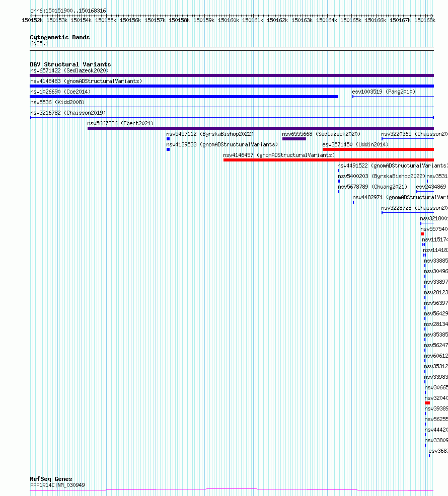Screen dimensions: 448x496
Task: Click the 150165k ruler tick label
Action: pyautogui.click(x=351, y=20)
